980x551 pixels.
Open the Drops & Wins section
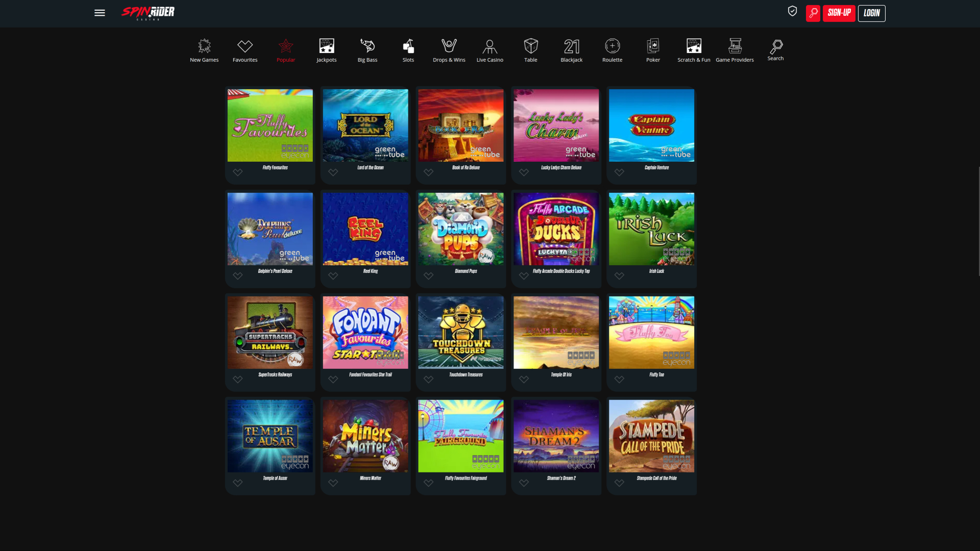tap(449, 49)
